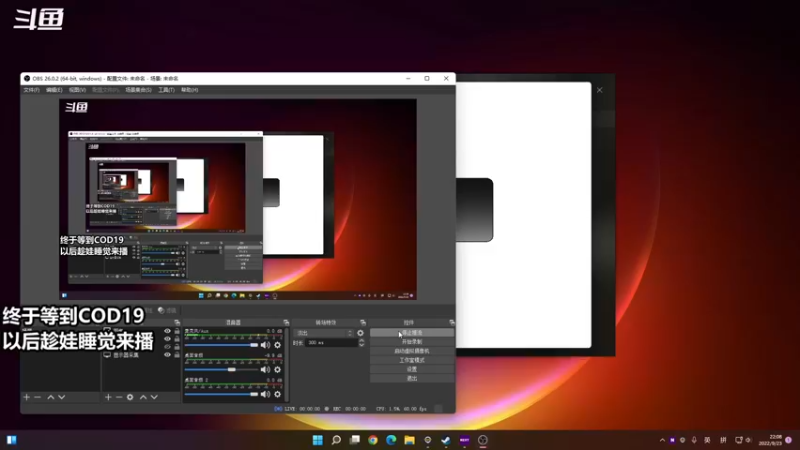800x450 pixels.
Task: Pop out the audio mixer dock
Action: (286, 322)
